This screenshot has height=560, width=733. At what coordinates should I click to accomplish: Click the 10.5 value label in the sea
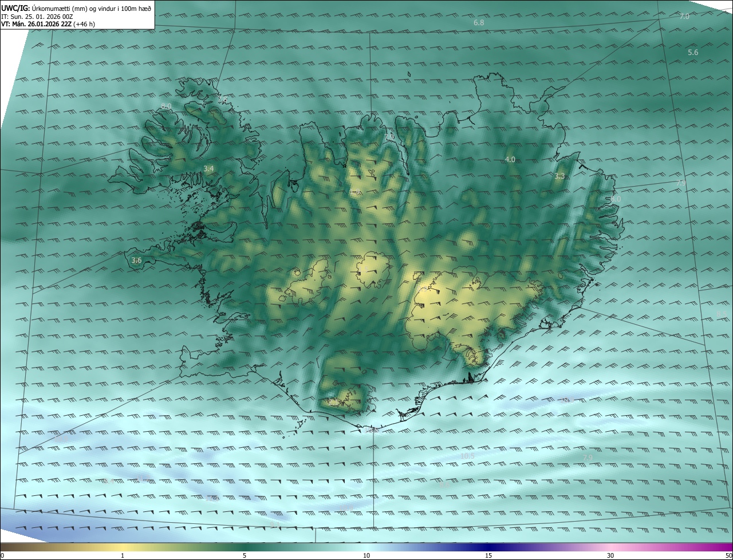click(x=467, y=456)
